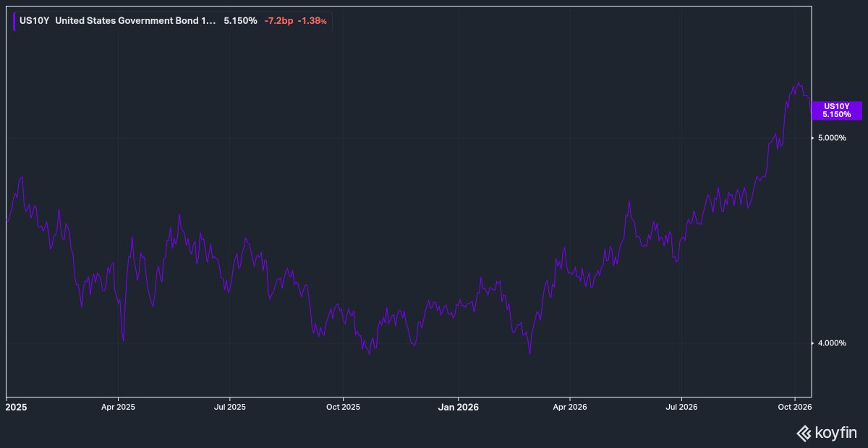Viewport: 868px width, 448px height.
Task: Click the -1.38% percent change value
Action: [312, 21]
